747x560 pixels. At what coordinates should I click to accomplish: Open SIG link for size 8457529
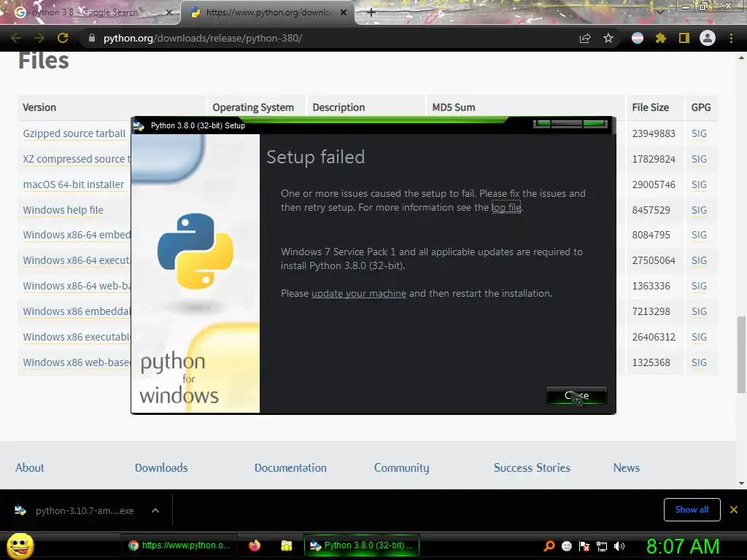click(699, 210)
